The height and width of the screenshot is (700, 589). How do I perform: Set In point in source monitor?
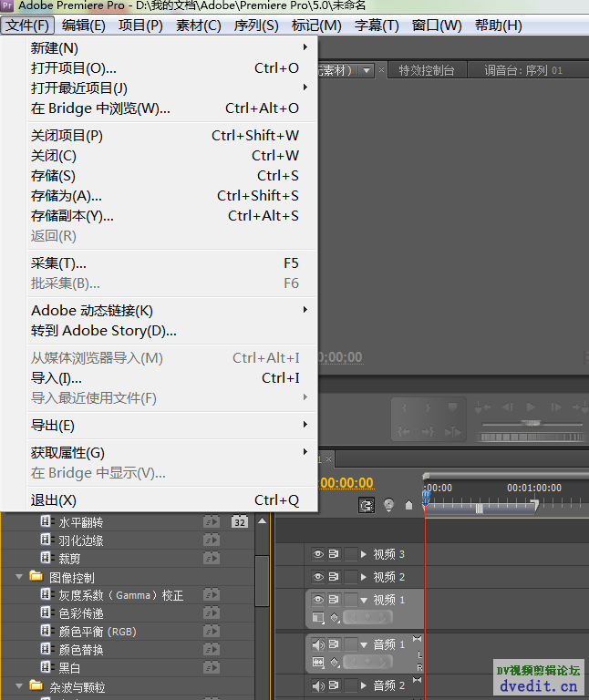pyautogui.click(x=405, y=407)
